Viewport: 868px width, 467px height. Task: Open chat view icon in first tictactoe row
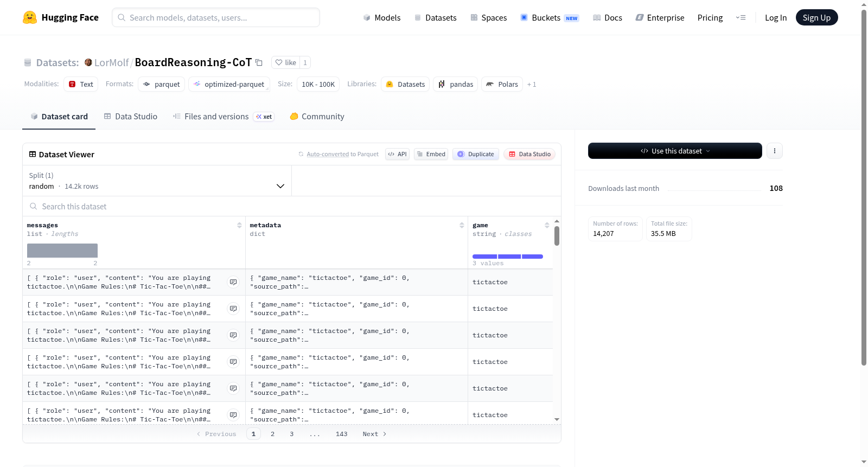click(233, 282)
